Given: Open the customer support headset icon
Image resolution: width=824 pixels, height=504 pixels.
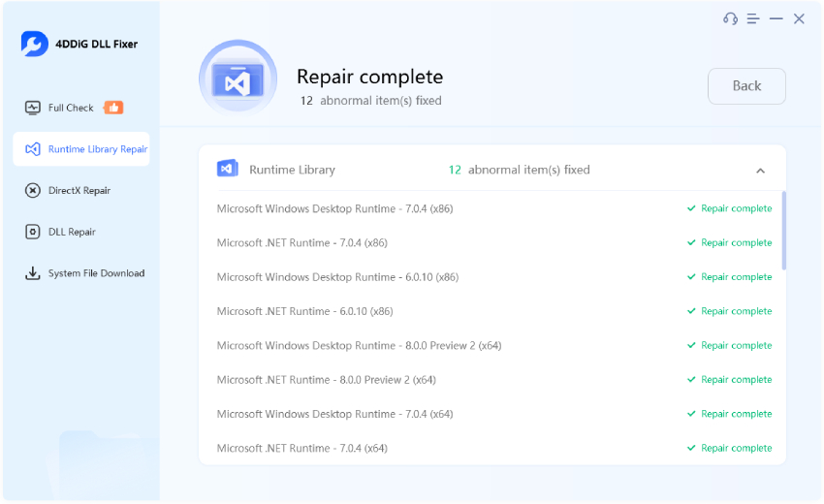Looking at the screenshot, I should coord(731,19).
